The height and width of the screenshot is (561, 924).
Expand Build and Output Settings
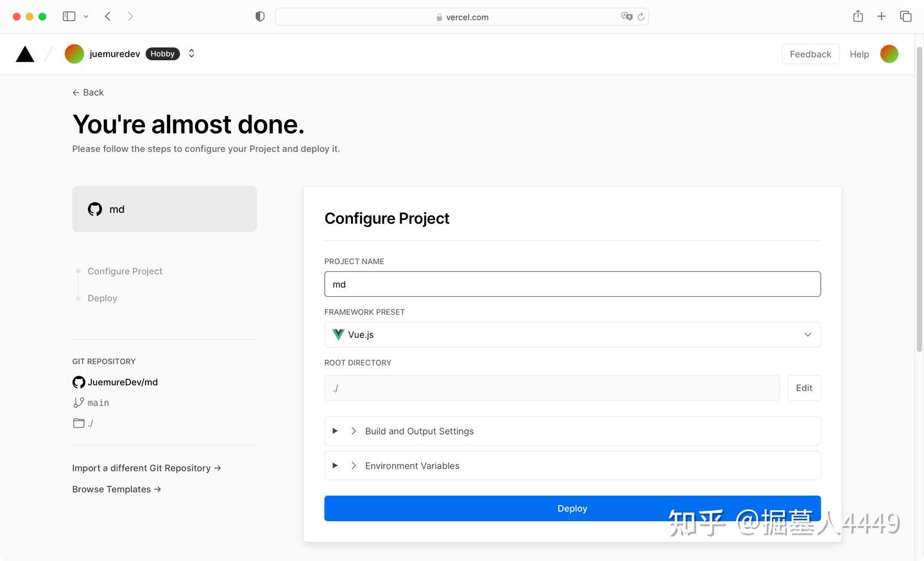pyautogui.click(x=572, y=431)
